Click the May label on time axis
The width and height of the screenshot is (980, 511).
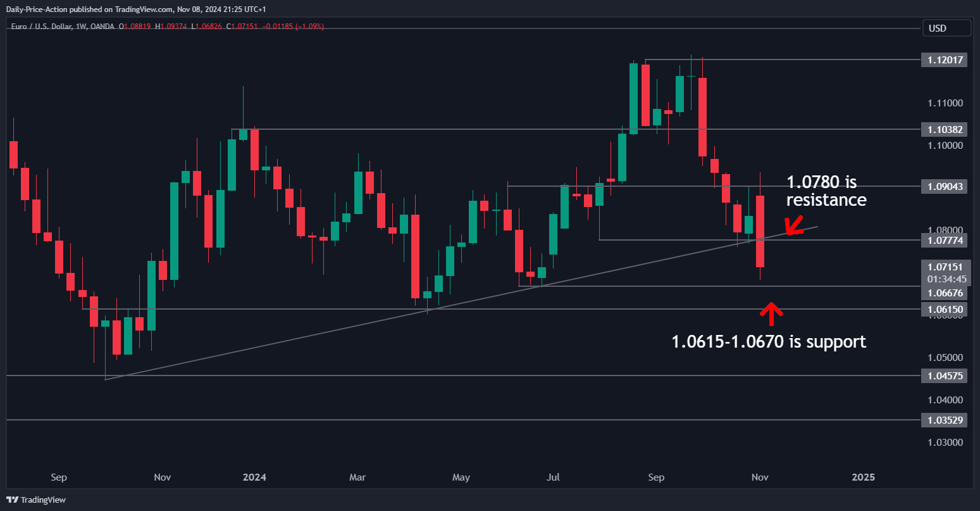[x=461, y=477]
